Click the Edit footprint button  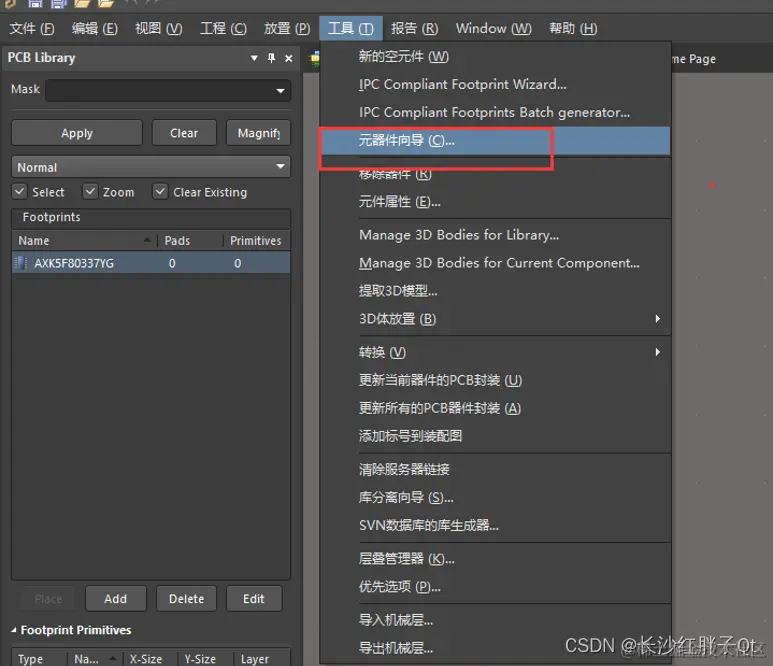[254, 598]
